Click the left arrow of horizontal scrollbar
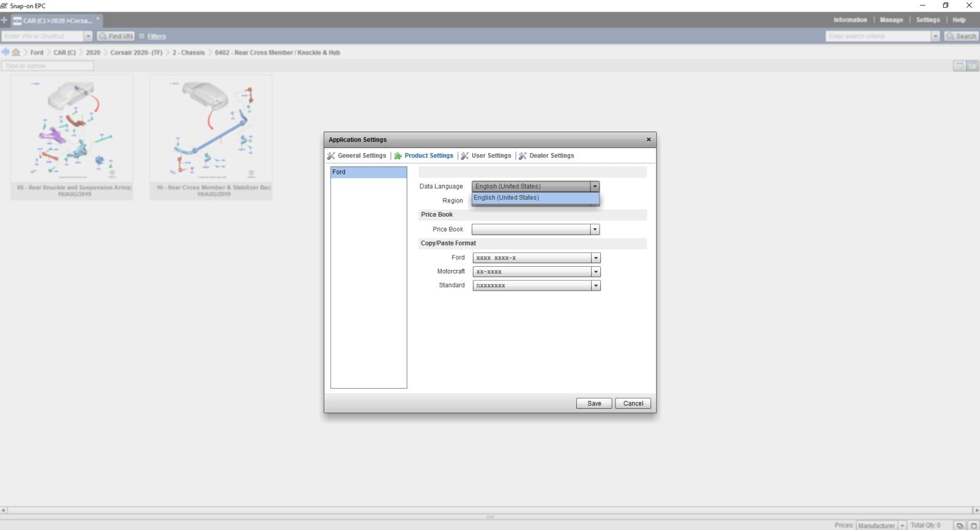This screenshot has height=530, width=980. click(4, 510)
